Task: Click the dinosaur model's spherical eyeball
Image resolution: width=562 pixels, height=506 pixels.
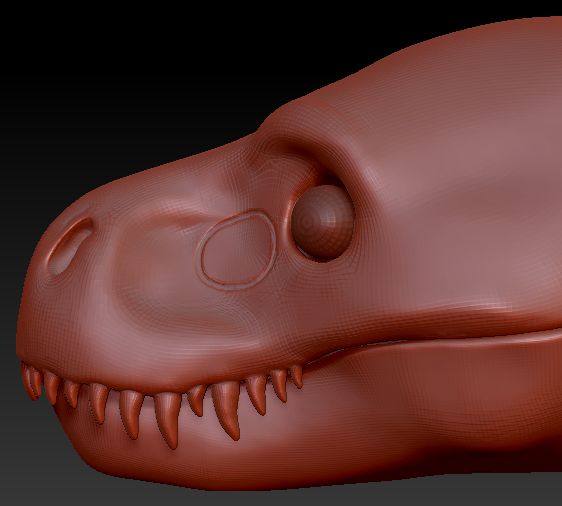Action: [322, 222]
